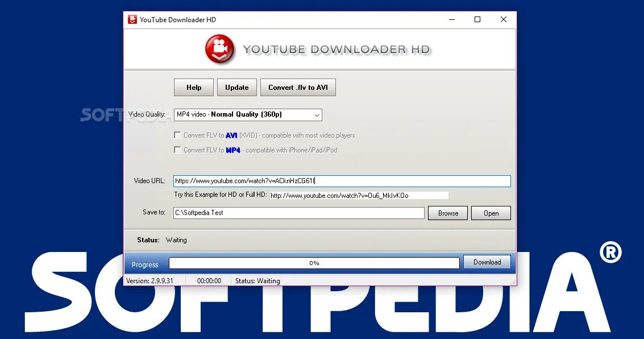Open the save folder with Open button
This screenshot has width=644, height=339.
click(x=491, y=213)
